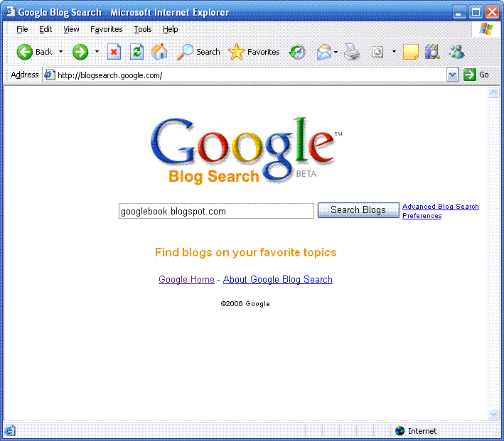Screen dimensions: 504x441
Task: Open the Search pane with magnifier icon
Action: (x=198, y=52)
